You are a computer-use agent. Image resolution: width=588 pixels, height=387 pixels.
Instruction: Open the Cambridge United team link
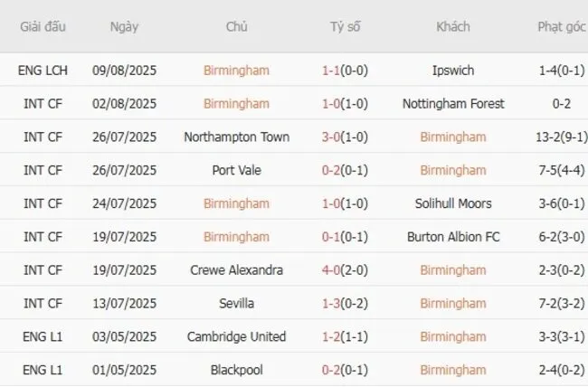[x=236, y=336]
